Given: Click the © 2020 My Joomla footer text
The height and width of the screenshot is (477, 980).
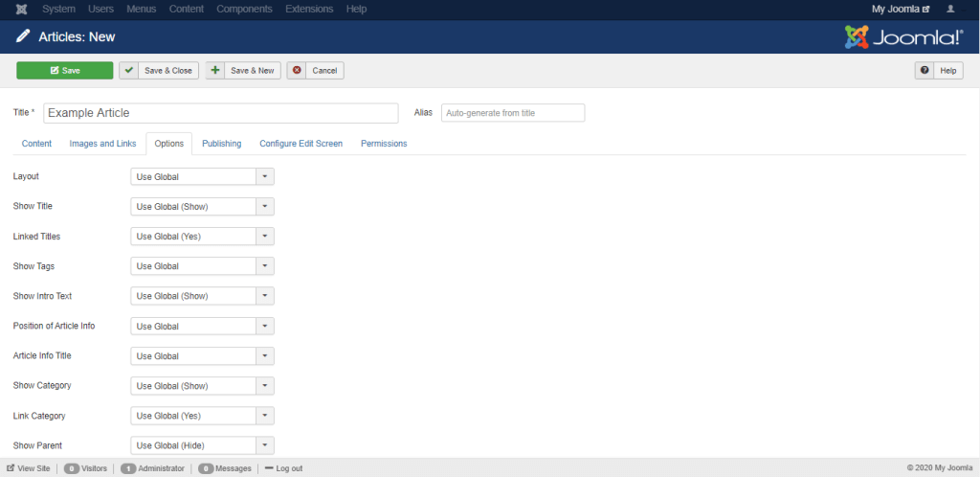Looking at the screenshot, I should click(x=940, y=467).
